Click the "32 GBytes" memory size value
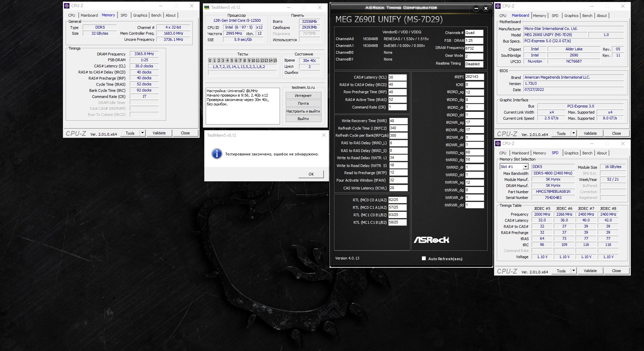The height and width of the screenshot is (351, 644). click(x=100, y=33)
